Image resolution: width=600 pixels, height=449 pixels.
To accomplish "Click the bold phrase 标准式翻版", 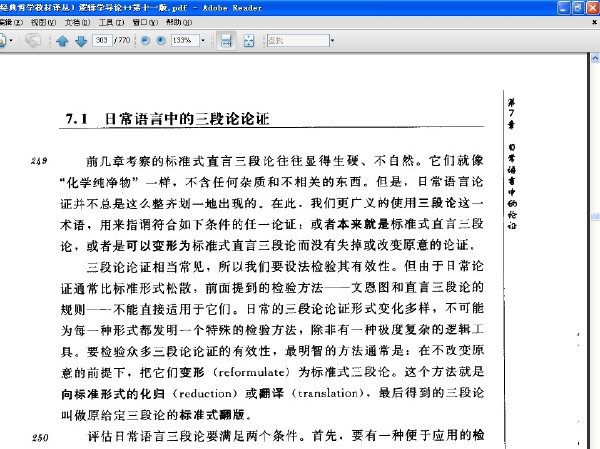I will (211, 415).
